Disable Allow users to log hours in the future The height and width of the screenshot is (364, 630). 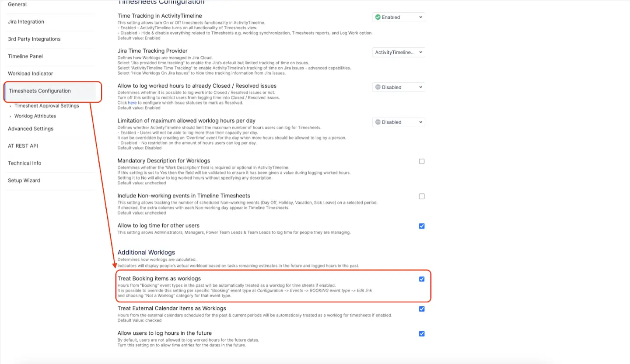pos(421,333)
